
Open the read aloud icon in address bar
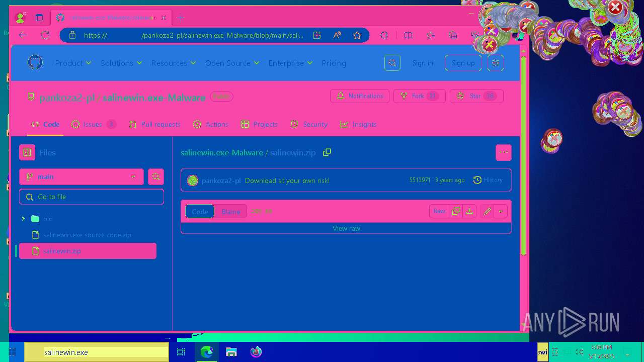pyautogui.click(x=337, y=35)
